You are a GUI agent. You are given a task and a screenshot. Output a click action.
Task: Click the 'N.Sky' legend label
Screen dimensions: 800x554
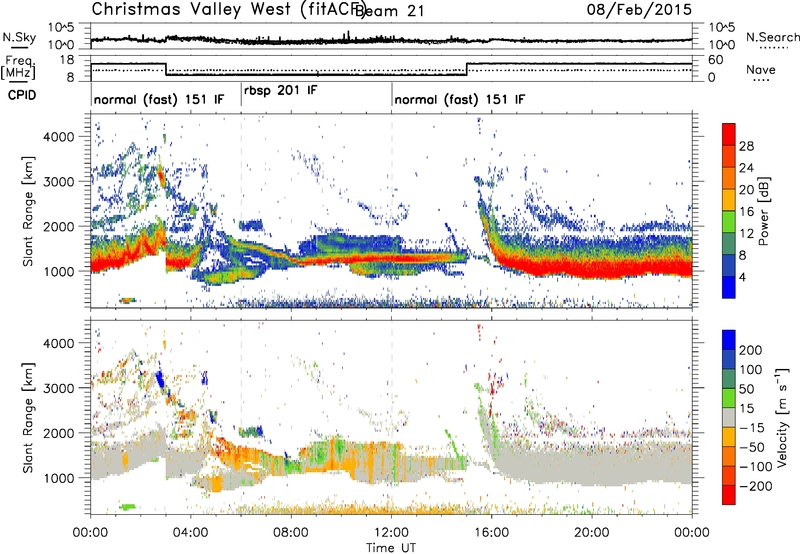pyautogui.click(x=19, y=37)
